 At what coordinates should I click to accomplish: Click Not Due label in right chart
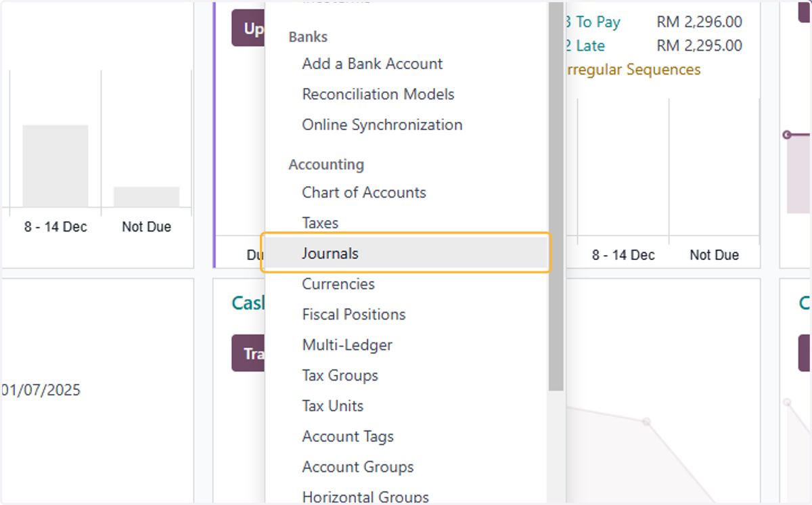tap(715, 255)
